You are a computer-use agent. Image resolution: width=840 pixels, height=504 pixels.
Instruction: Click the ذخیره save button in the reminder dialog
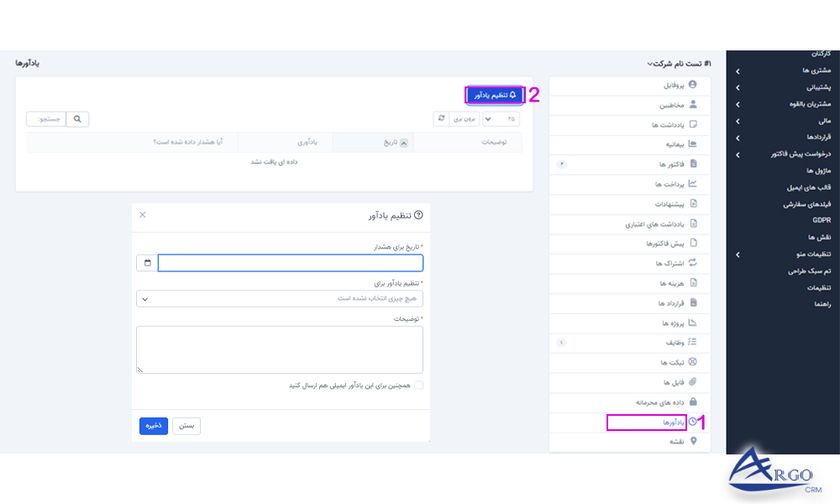[153, 426]
